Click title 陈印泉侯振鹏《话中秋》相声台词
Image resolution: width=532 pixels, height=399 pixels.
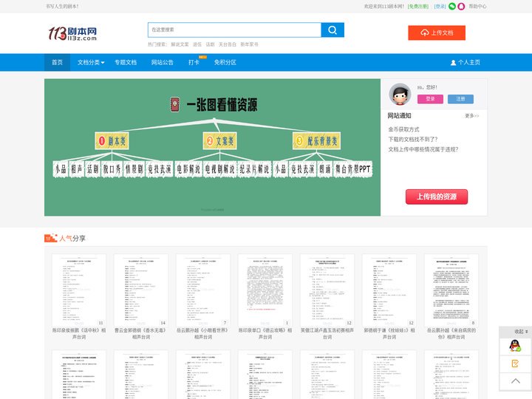click(x=79, y=333)
